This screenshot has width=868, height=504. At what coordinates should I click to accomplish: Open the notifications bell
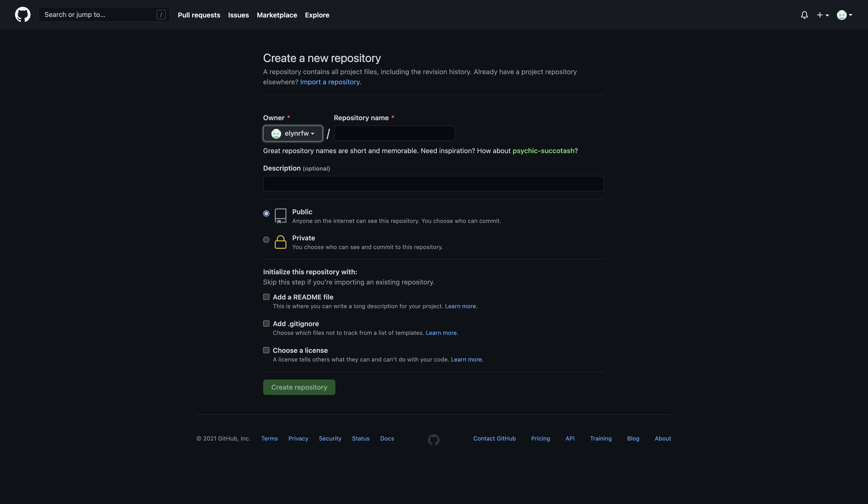[804, 15]
